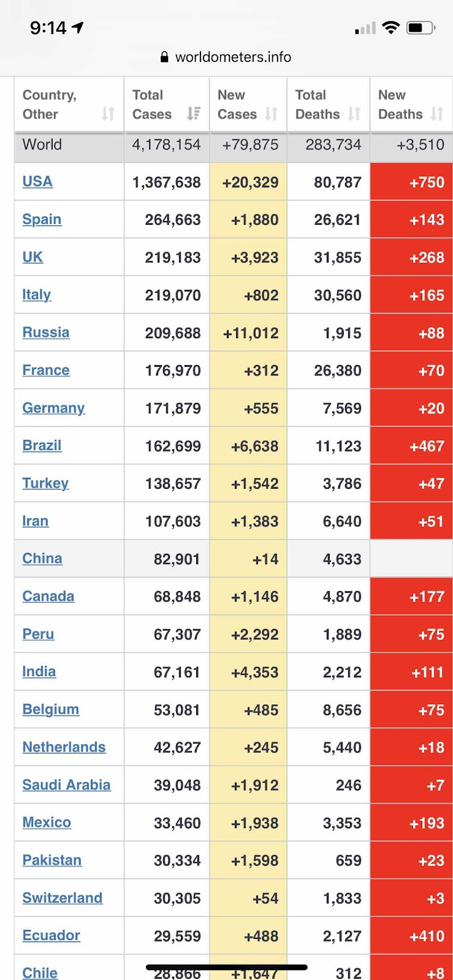The height and width of the screenshot is (980, 453).
Task: Sort table by Country column sort icon
Action: coord(108,113)
